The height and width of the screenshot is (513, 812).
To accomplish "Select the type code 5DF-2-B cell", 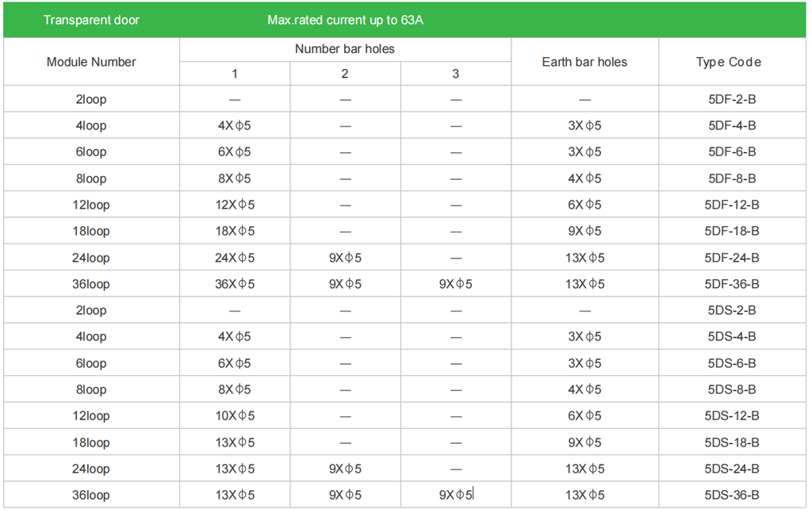I will 732,99.
